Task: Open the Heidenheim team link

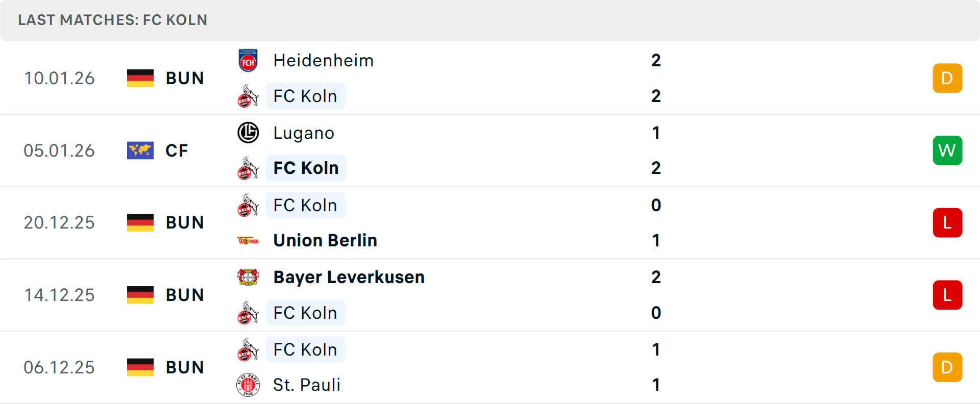Action: point(323,61)
